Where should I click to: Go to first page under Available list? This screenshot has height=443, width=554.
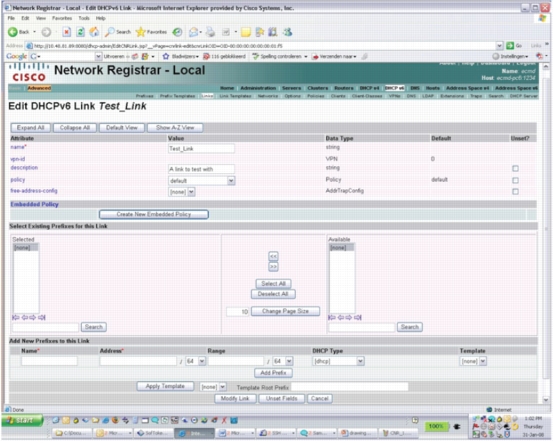(331, 318)
